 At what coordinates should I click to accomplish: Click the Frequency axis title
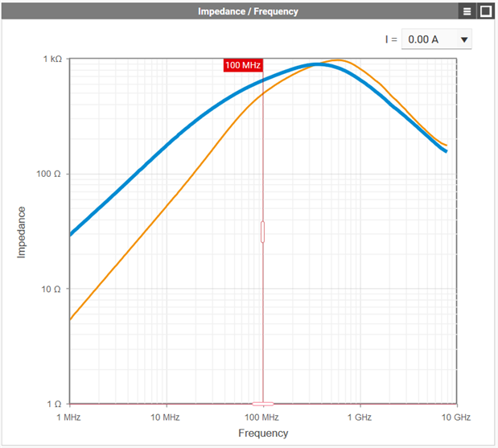[263, 433]
